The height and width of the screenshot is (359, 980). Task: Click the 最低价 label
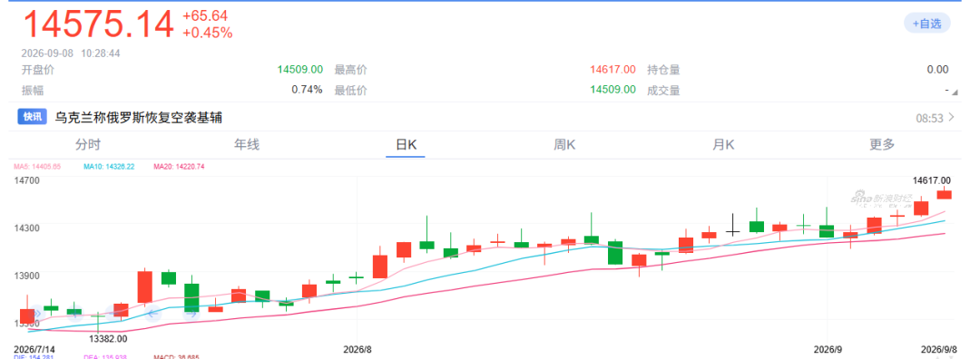pos(350,91)
